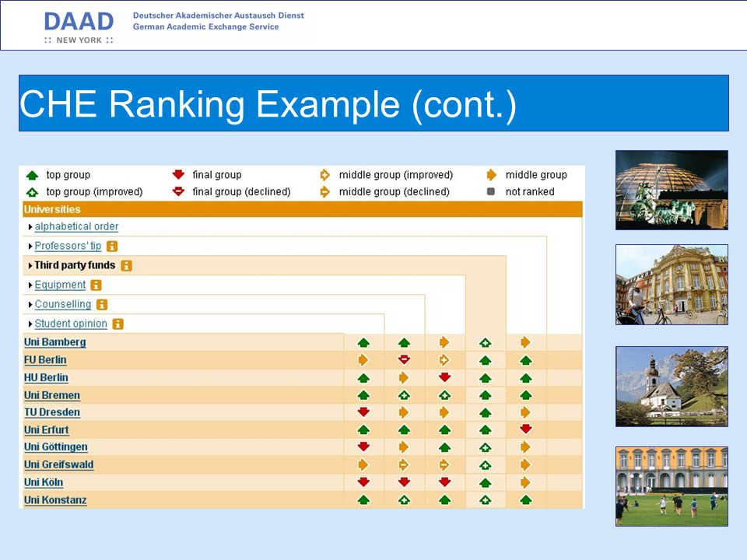Open the Uni Göttingen link

[x=56, y=447]
